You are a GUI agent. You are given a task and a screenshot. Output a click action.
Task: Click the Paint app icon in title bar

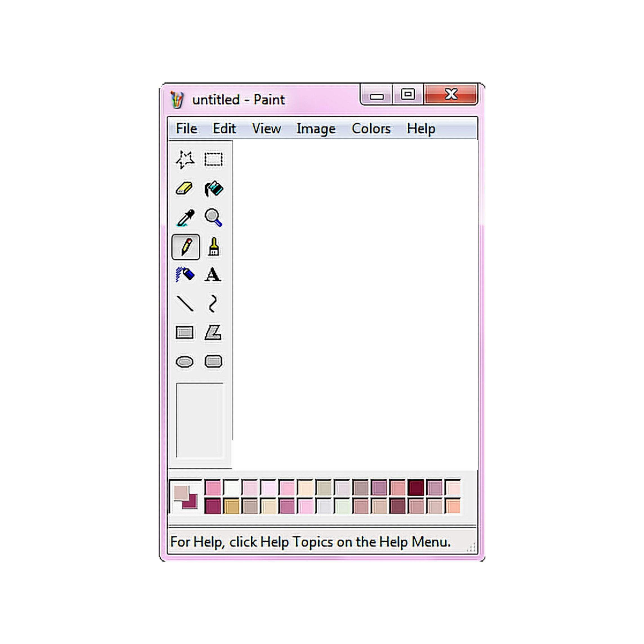(177, 100)
